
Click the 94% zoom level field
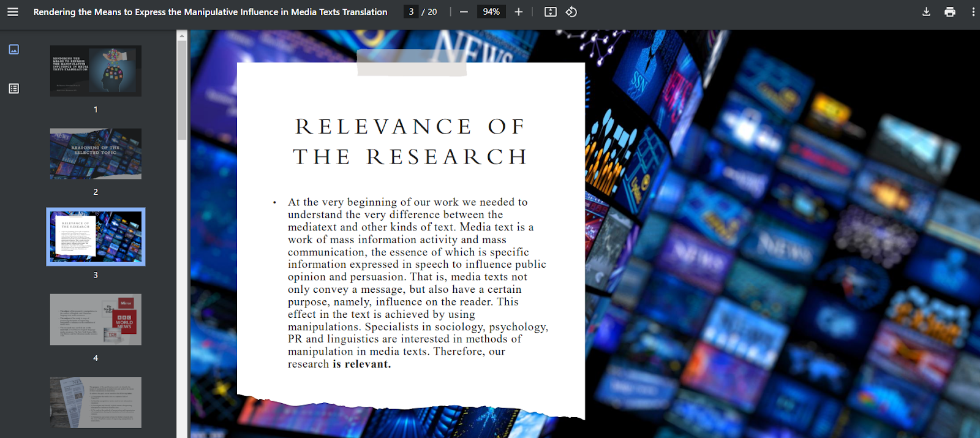pyautogui.click(x=491, y=12)
